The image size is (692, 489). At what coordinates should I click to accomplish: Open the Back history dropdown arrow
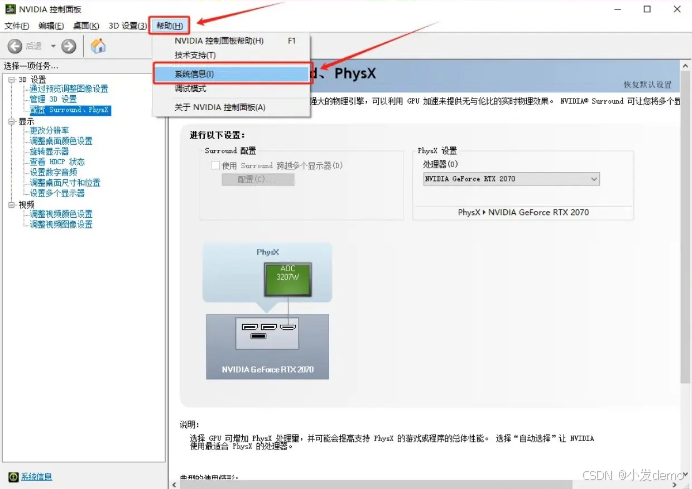(x=53, y=46)
